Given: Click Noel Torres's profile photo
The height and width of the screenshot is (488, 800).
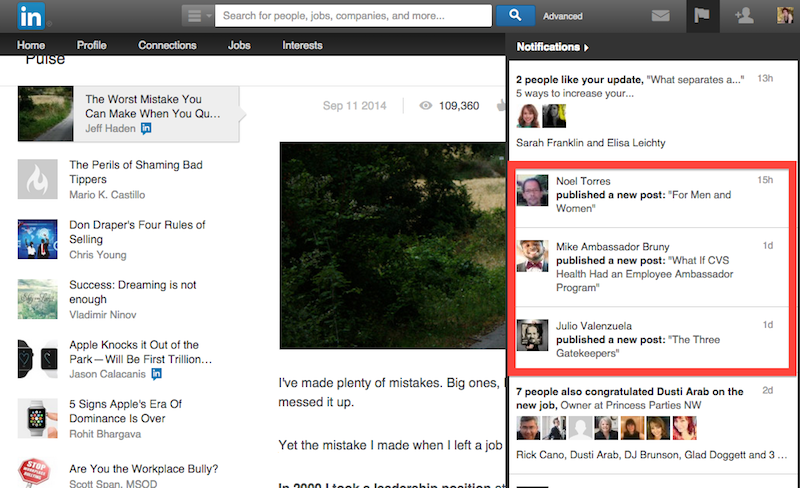Looking at the screenshot, I should pos(532,190).
